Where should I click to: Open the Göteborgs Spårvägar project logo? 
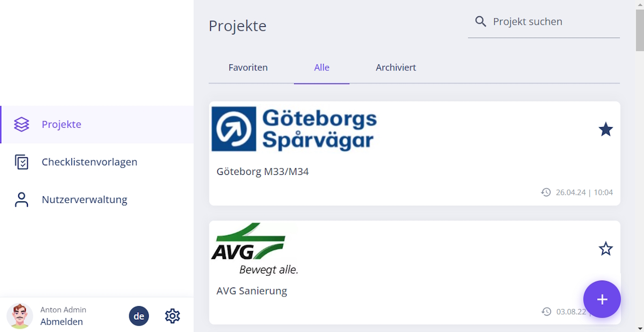click(294, 129)
